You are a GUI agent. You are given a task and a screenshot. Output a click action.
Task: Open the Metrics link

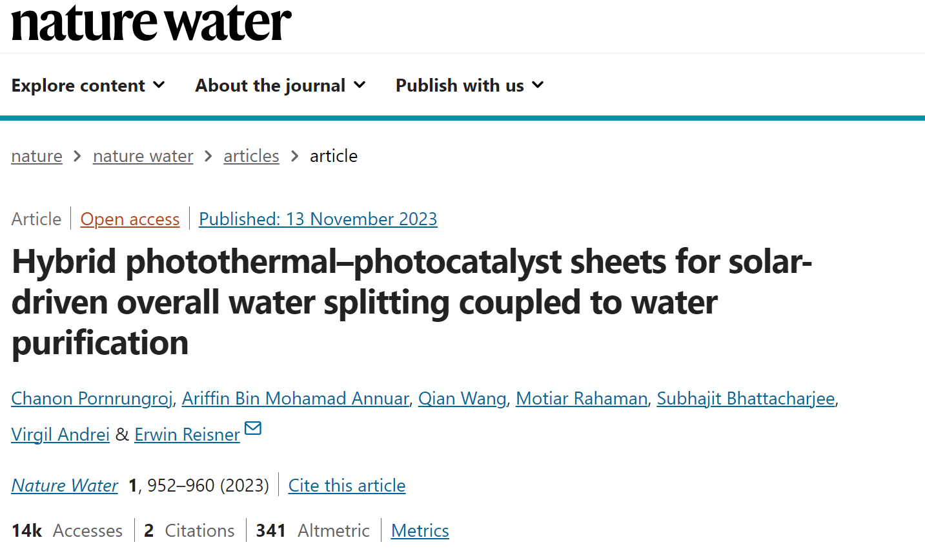click(420, 531)
